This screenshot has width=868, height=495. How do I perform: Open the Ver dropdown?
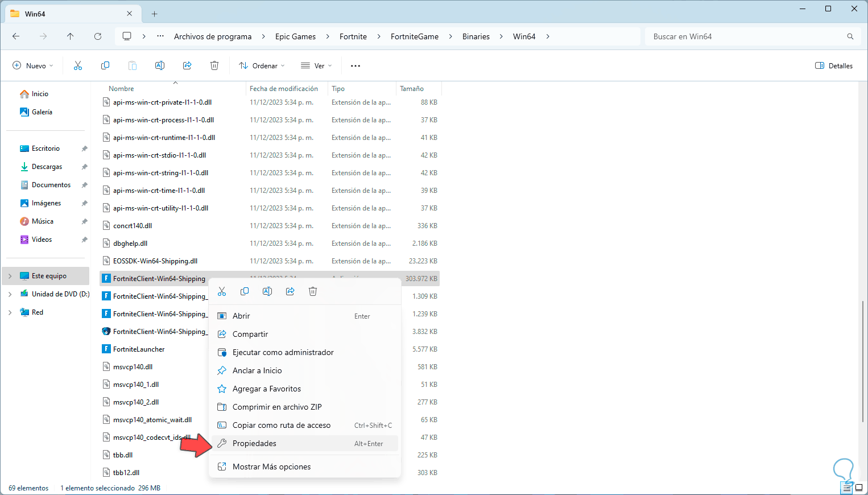[x=316, y=66]
